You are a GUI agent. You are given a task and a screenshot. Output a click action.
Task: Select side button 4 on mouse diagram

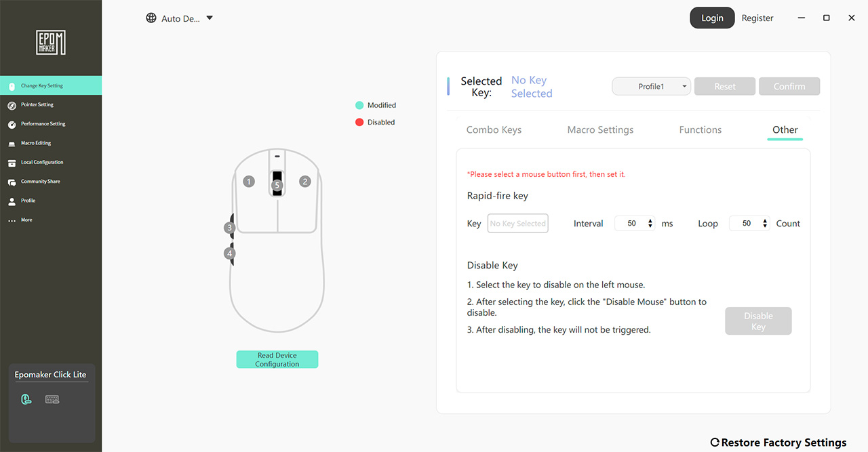tap(230, 253)
